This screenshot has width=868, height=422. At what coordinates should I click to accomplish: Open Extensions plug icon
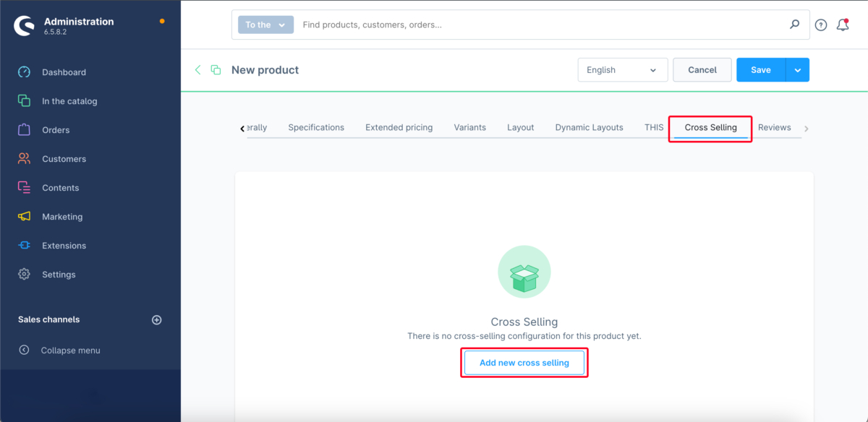click(x=25, y=246)
